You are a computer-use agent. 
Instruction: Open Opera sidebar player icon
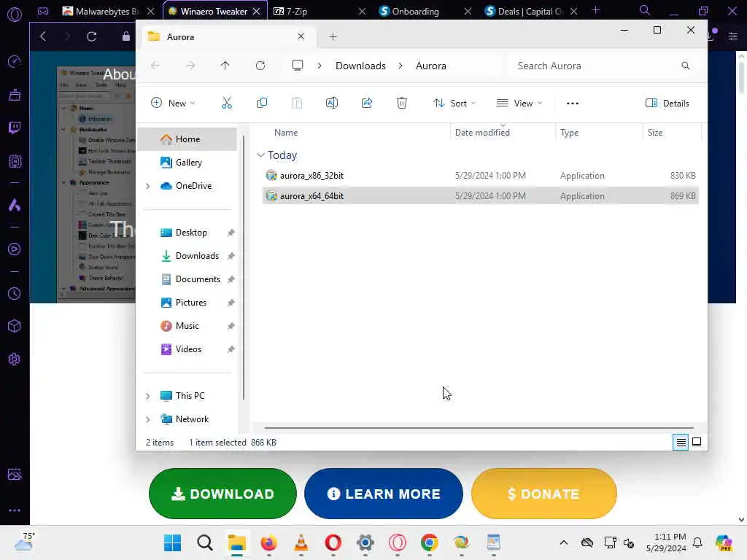tap(15, 249)
